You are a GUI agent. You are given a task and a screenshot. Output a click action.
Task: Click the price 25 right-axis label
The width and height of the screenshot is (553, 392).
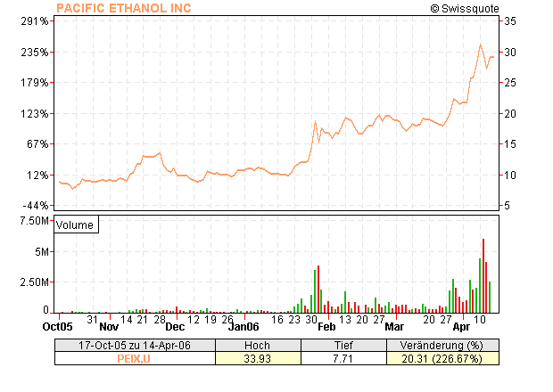[509, 83]
